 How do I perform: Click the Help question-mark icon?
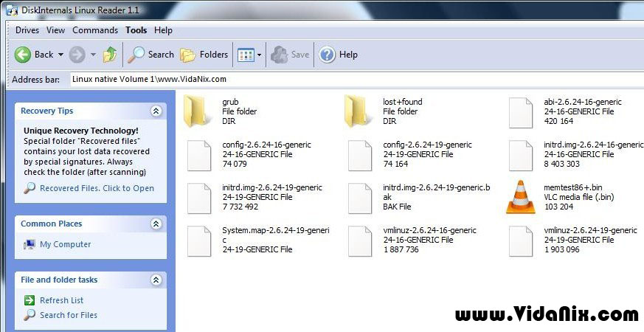tap(328, 55)
